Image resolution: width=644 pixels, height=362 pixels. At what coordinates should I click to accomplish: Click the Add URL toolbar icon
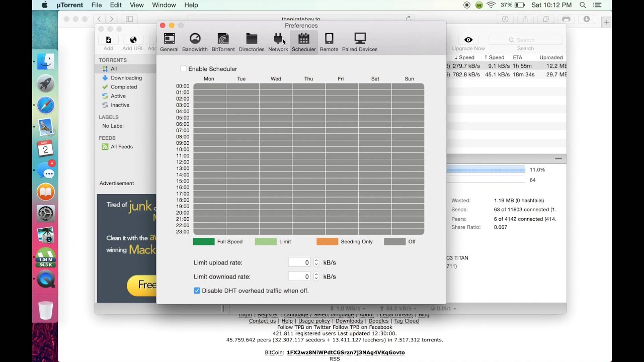133,40
